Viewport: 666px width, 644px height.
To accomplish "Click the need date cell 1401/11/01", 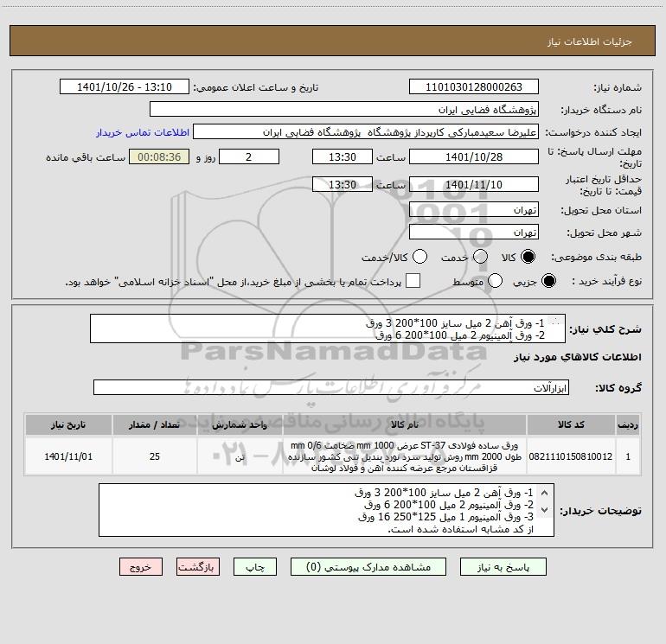I will pos(68,456).
